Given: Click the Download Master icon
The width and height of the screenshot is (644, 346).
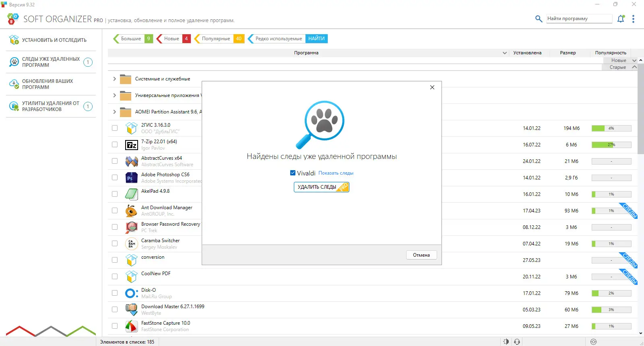Looking at the screenshot, I should click(132, 310).
